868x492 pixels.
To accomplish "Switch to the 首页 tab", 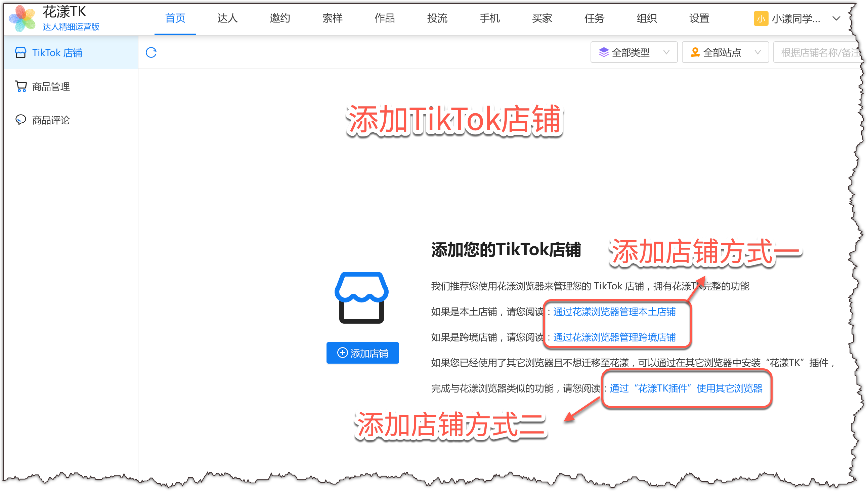I will (175, 18).
